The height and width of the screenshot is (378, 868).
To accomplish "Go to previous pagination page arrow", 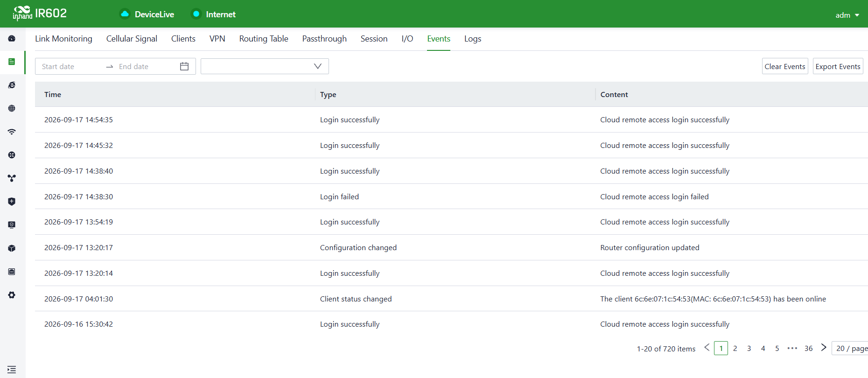I will (707, 348).
